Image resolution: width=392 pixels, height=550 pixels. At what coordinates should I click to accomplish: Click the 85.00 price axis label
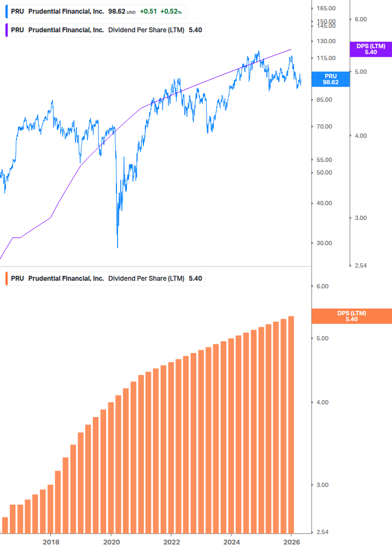[x=324, y=100]
